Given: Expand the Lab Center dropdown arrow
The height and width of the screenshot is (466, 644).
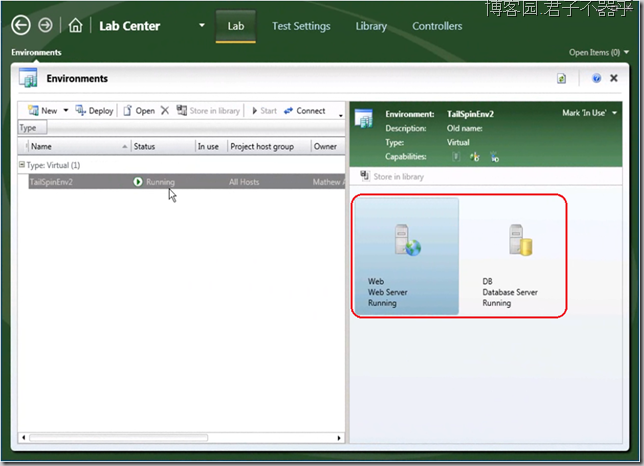Looking at the screenshot, I should click(202, 25).
